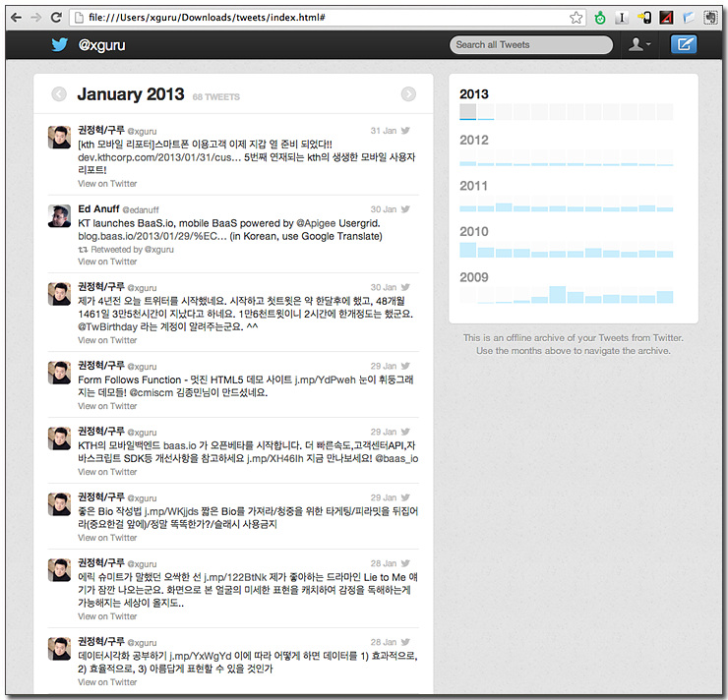
Task: Open the @TwBirthday mention link
Action: pyautogui.click(x=107, y=327)
